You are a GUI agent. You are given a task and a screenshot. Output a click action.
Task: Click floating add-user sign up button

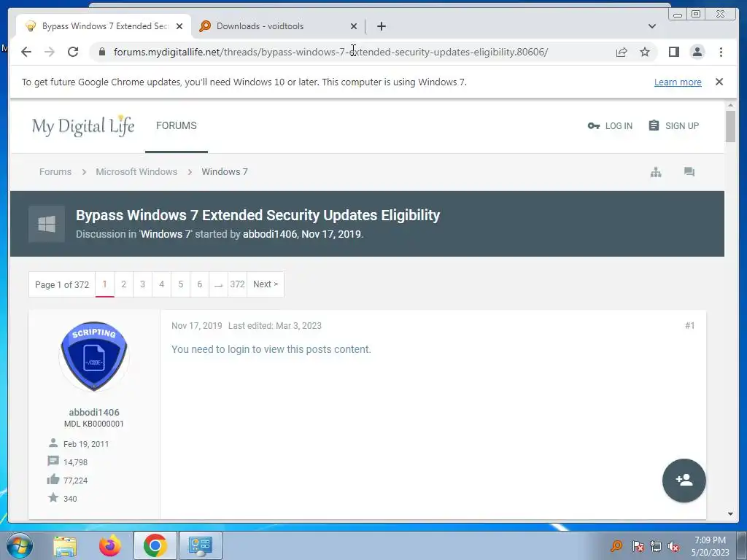pos(684,480)
